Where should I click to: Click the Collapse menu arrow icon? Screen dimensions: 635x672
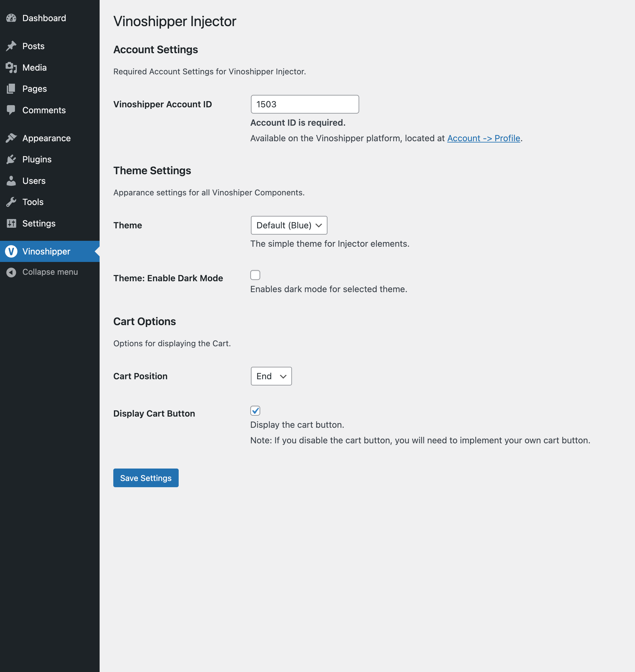coord(11,272)
